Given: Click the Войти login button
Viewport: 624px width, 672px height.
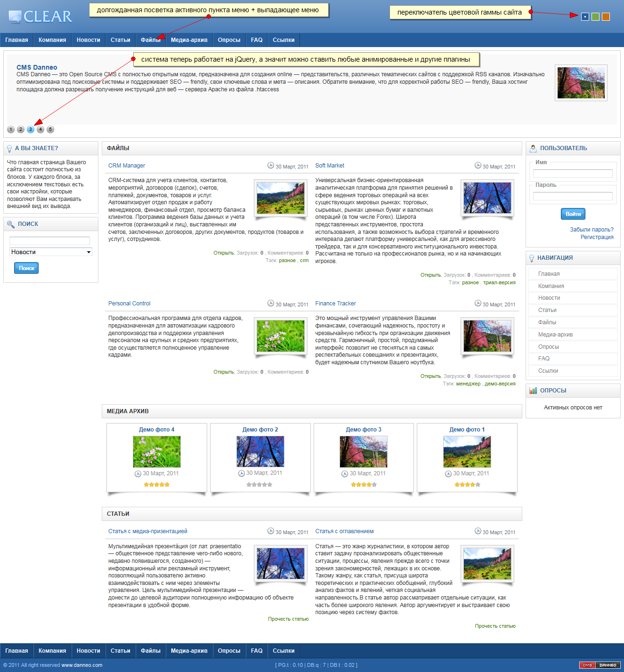Looking at the screenshot, I should (573, 214).
